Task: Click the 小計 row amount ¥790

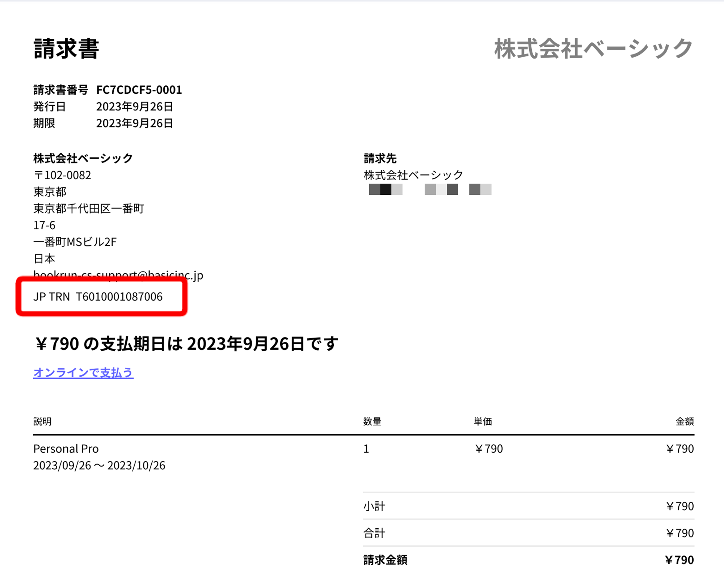Action: tap(680, 506)
